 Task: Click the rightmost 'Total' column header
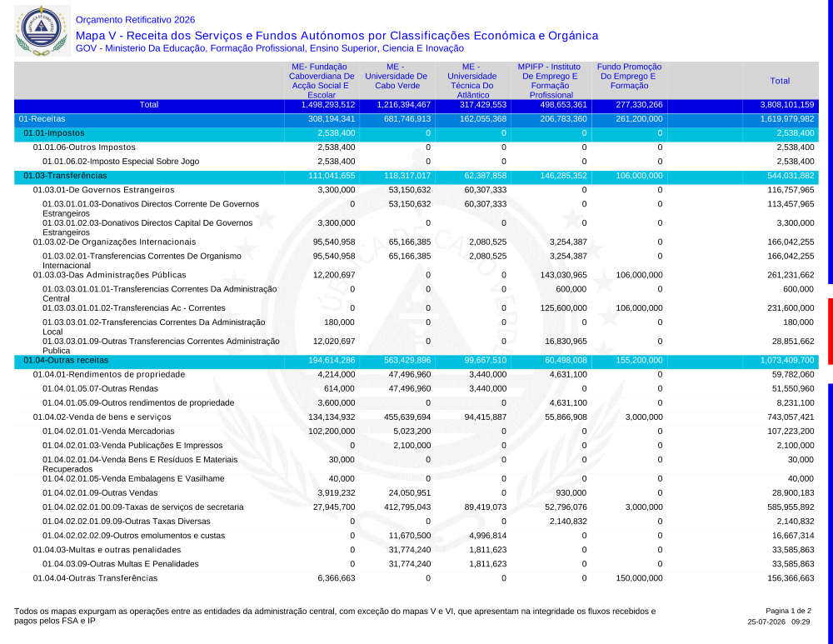click(x=780, y=81)
